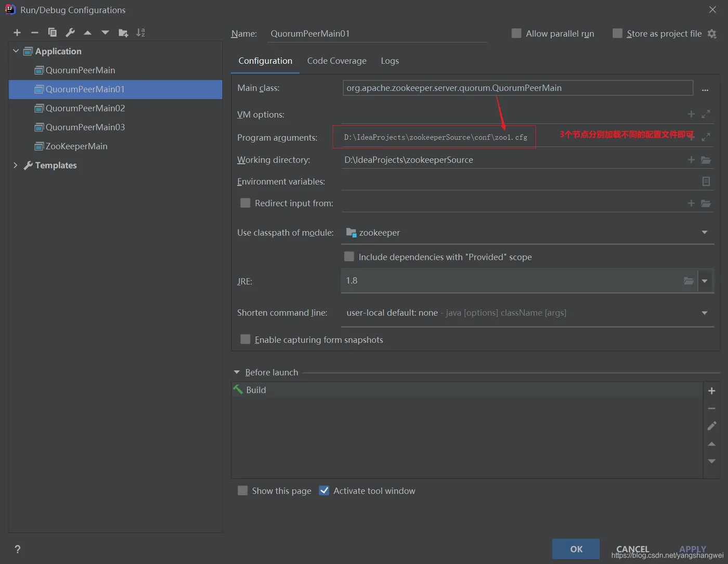Viewport: 728px width, 564px height.
Task: Sort configurations alphabetically
Action: point(141,33)
